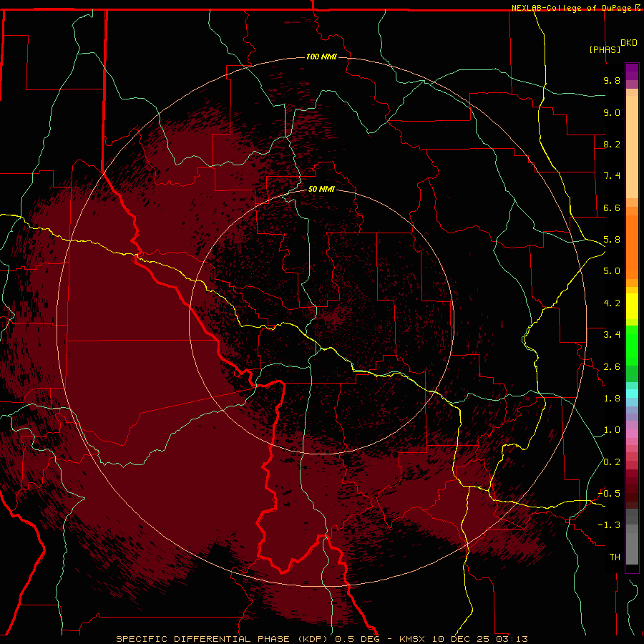Click the yellow color bar segment

coord(632,306)
